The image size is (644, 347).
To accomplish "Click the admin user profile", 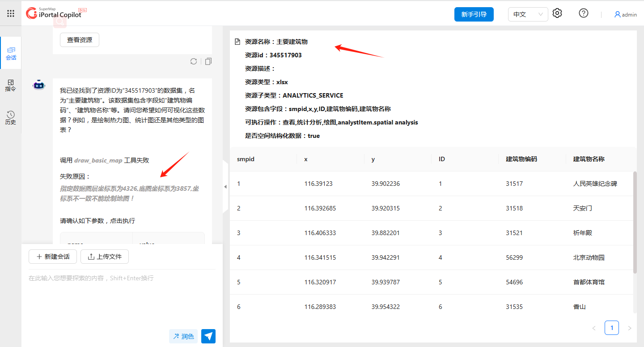I will 625,14.
